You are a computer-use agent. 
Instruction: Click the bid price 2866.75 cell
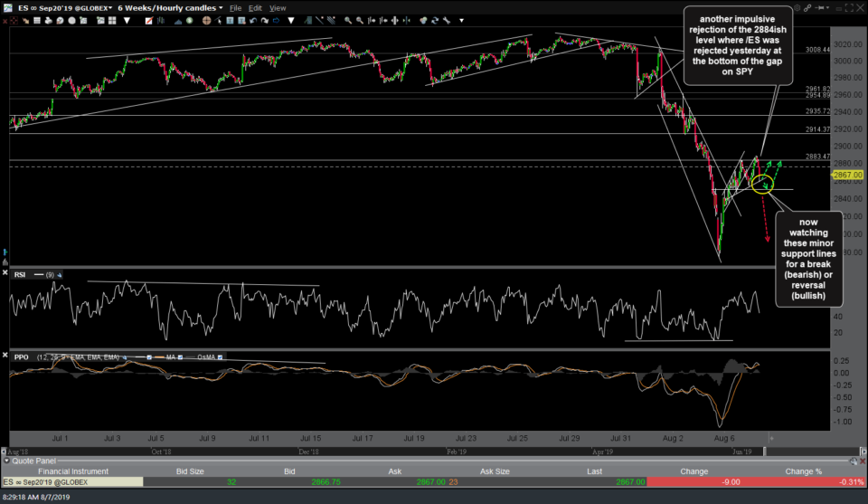[x=325, y=482]
